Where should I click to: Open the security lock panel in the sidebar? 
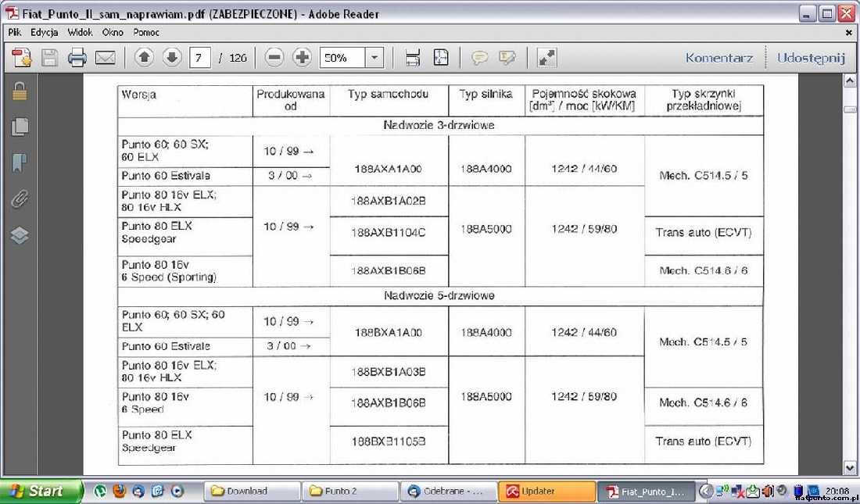pos(20,91)
